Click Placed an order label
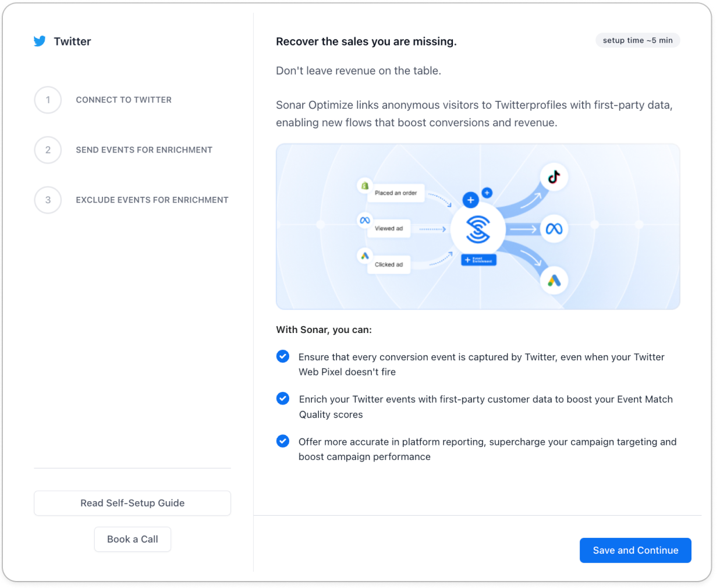720x588 pixels. pos(396,193)
